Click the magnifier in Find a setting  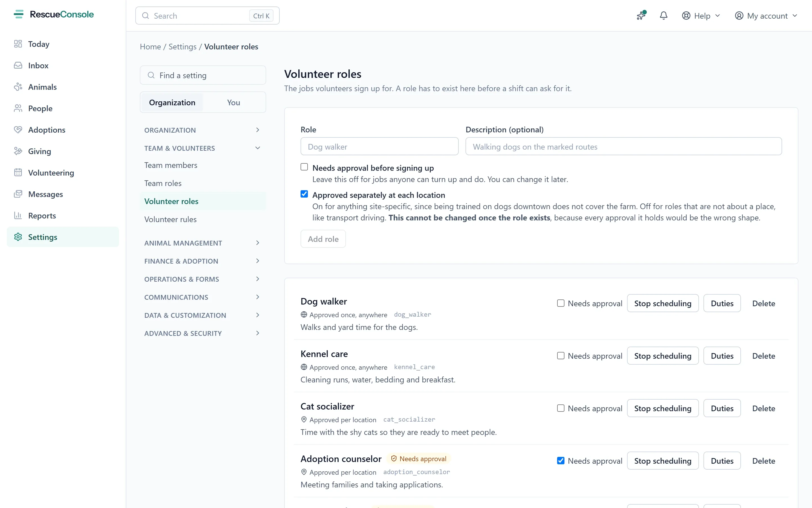[x=151, y=75]
